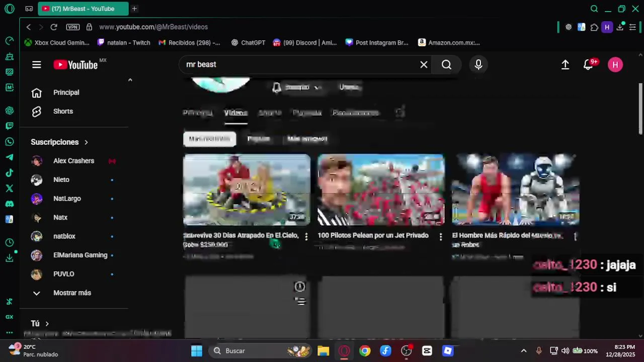The width and height of the screenshot is (644, 362).
Task: Switch to channel Shorts tab
Action: point(269,113)
